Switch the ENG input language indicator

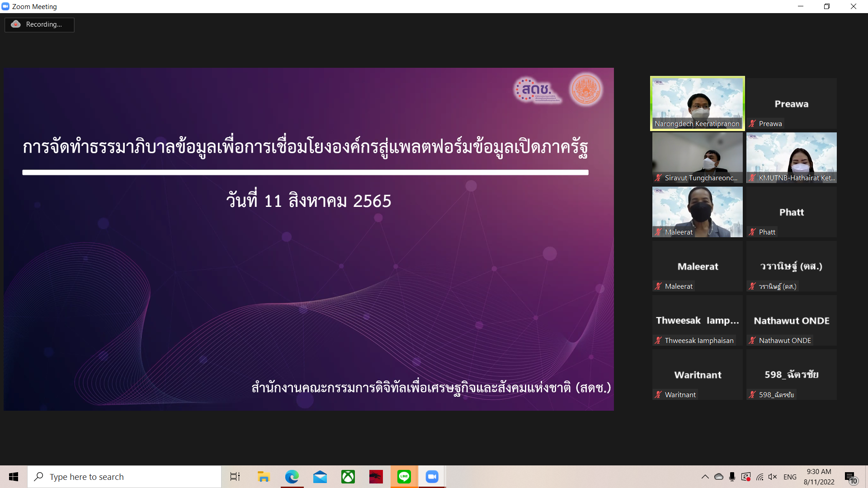tap(790, 477)
